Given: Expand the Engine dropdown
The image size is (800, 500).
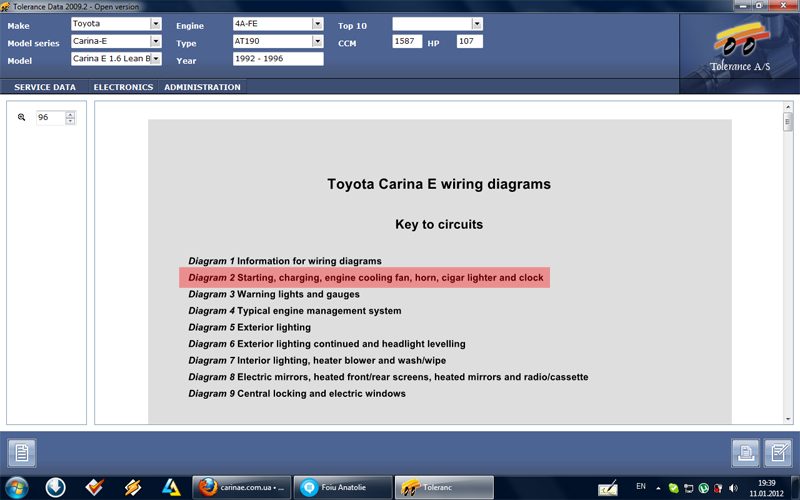Looking at the screenshot, I should tap(317, 24).
